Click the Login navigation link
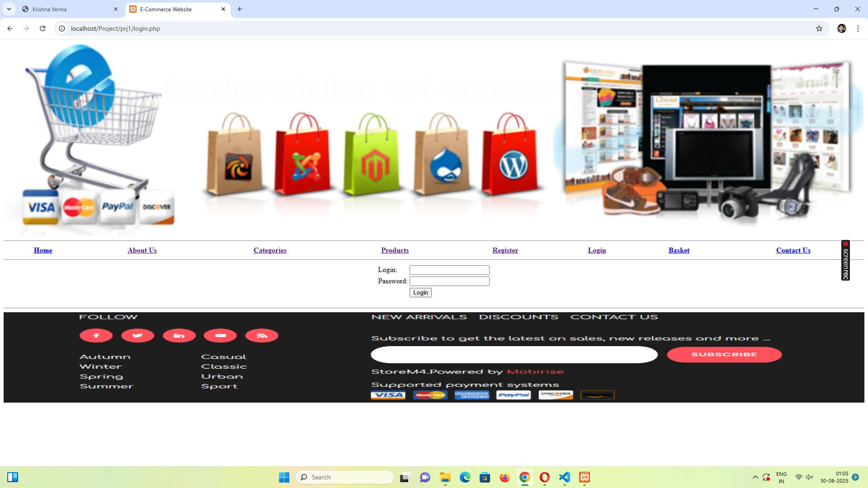Image resolution: width=868 pixels, height=488 pixels. point(597,250)
